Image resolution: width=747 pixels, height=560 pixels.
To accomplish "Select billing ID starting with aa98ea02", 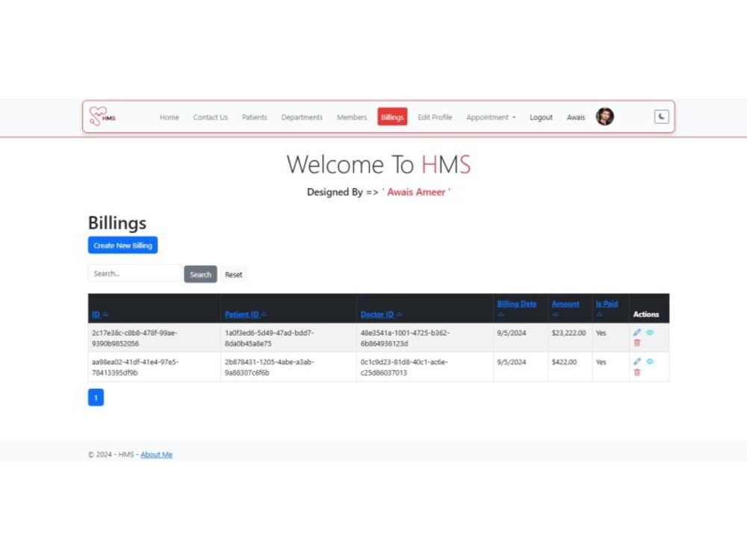I will tap(135, 367).
